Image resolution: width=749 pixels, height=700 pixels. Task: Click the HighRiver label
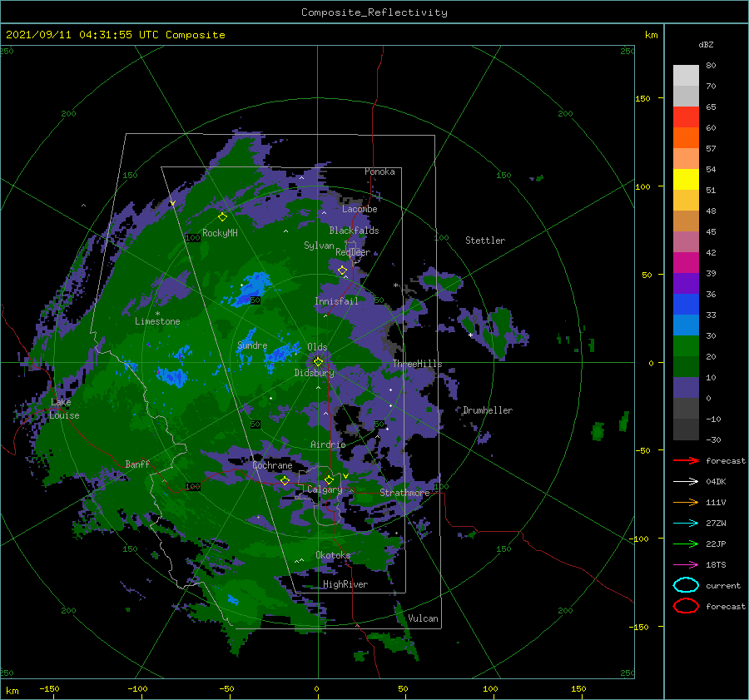345,584
